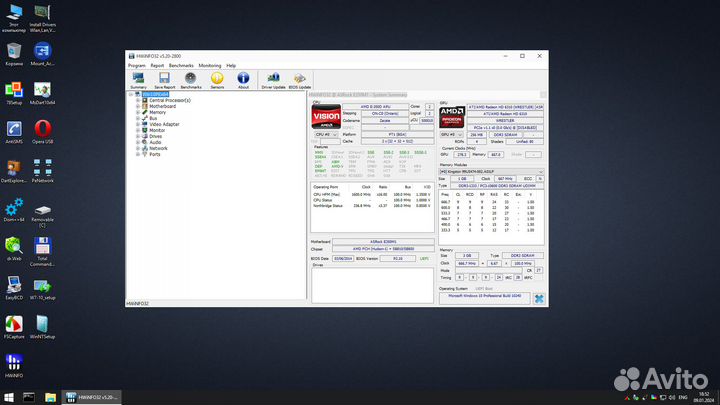Select the root computer tree node
Viewport: 720px width, 405px height.
tap(155, 94)
